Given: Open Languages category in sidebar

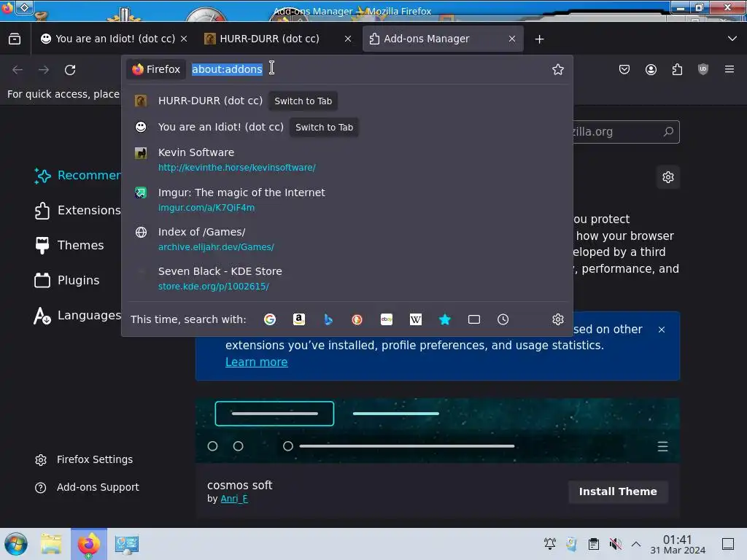Looking at the screenshot, I should pyautogui.click(x=77, y=315).
